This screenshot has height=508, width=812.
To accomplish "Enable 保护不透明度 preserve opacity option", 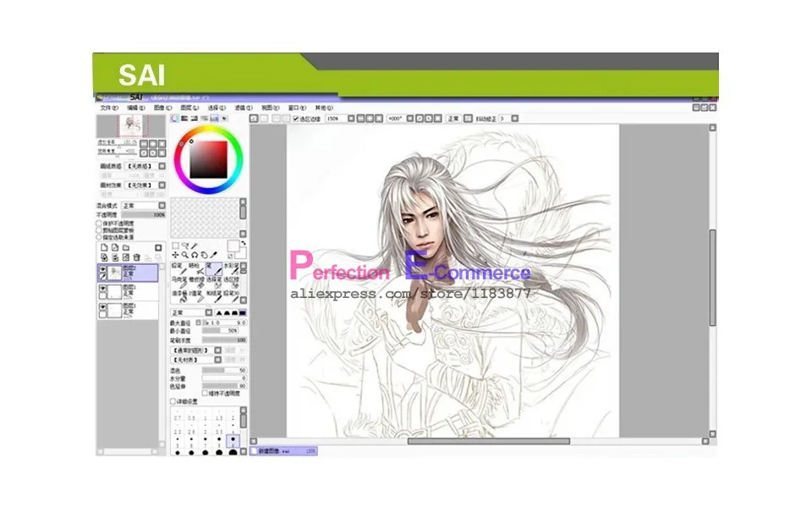I will coord(99,224).
